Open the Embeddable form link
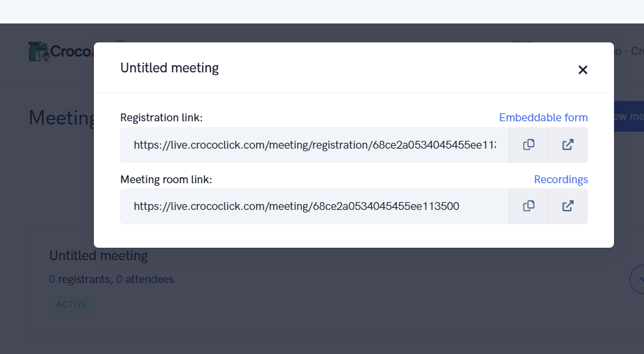 [x=543, y=117]
